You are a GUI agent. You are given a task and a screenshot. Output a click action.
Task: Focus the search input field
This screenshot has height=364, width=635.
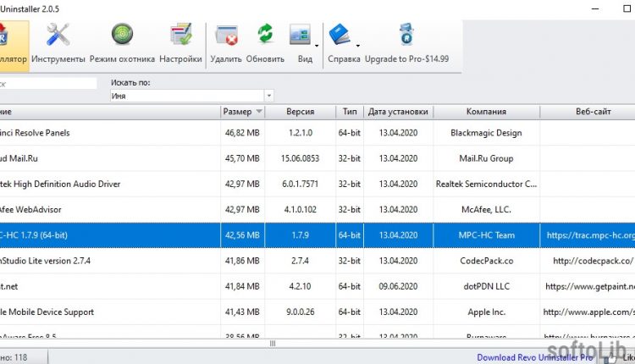[47, 84]
